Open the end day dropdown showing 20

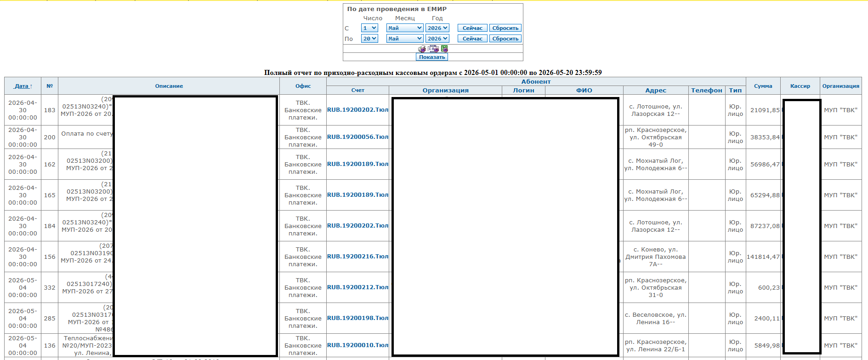pyautogui.click(x=369, y=39)
